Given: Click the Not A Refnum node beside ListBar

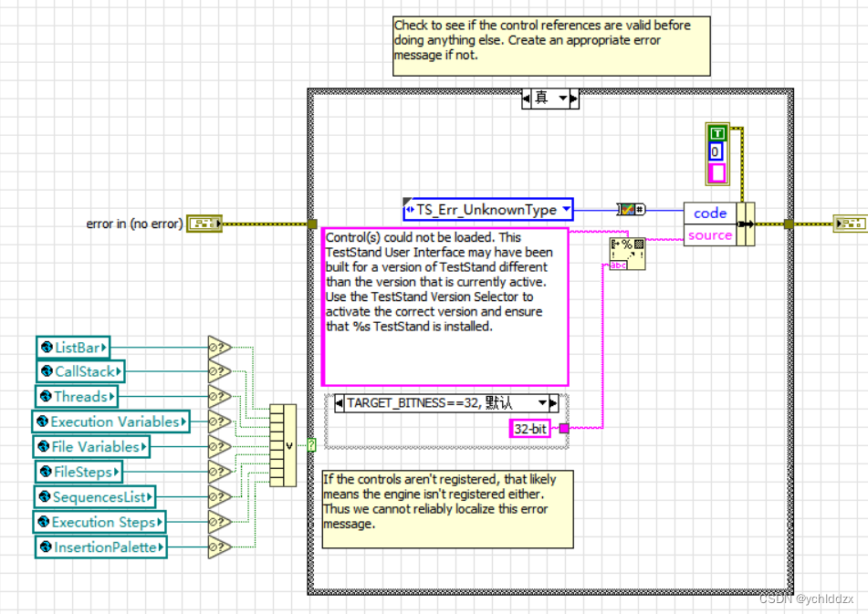Looking at the screenshot, I should pos(219,348).
